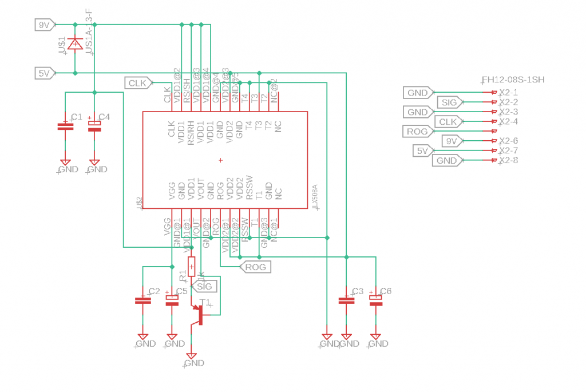Click connector pin text X2-7
The width and height of the screenshot is (586, 392).
[509, 151]
